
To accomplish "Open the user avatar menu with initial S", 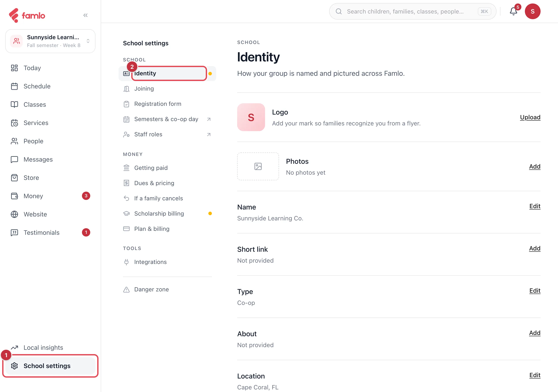I will click(532, 11).
